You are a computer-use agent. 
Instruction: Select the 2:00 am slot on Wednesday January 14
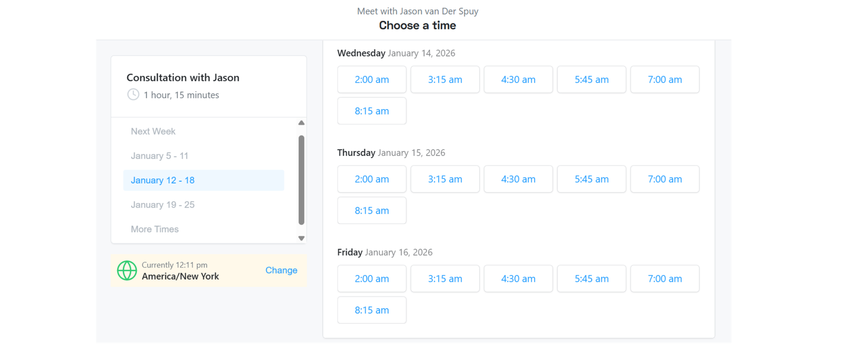(x=372, y=80)
